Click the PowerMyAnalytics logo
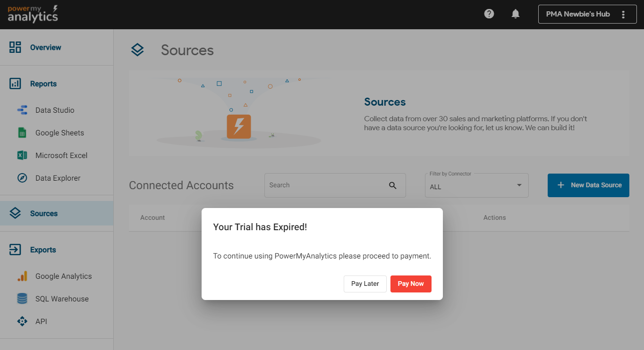The height and width of the screenshot is (350, 644). tap(33, 14)
